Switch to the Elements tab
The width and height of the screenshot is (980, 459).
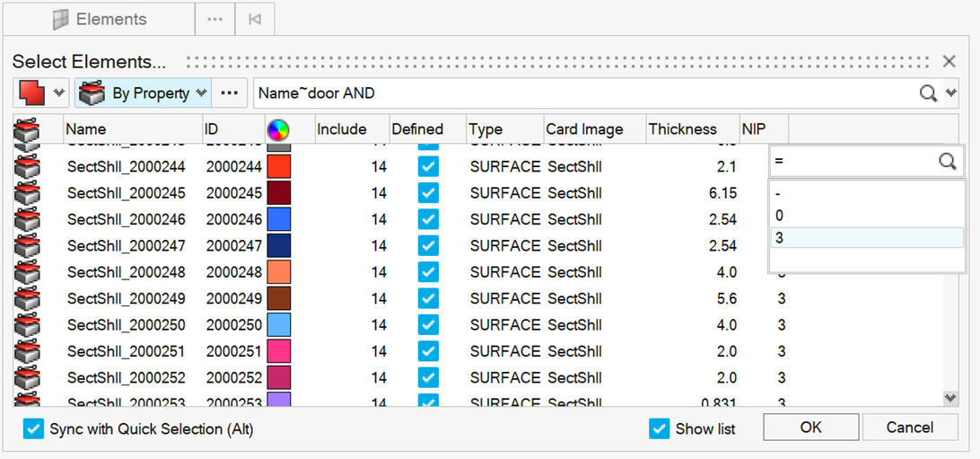click(x=99, y=19)
